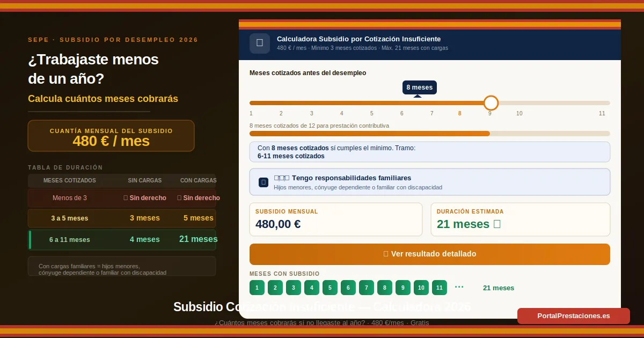
Task: Click subsidy month chip 3
Action: (x=294, y=288)
